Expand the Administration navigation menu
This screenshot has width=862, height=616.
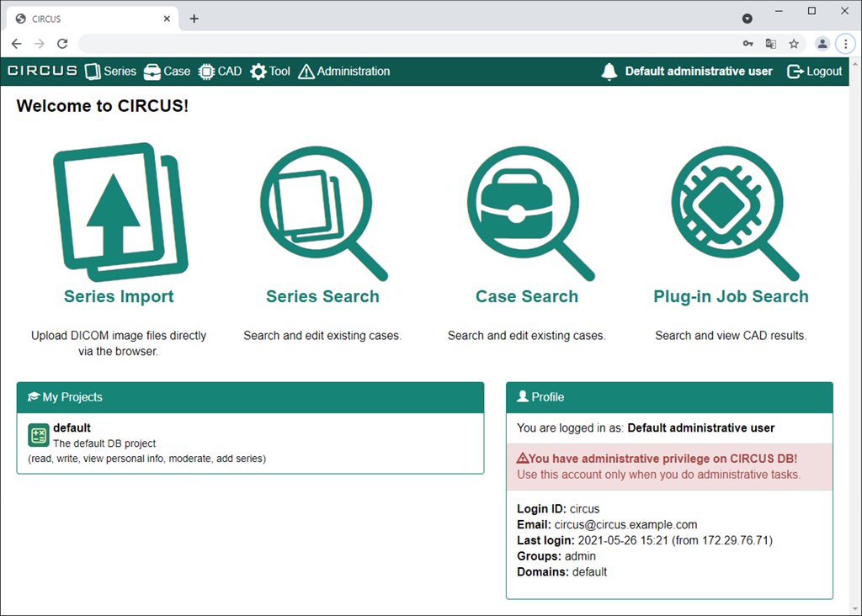click(x=344, y=72)
